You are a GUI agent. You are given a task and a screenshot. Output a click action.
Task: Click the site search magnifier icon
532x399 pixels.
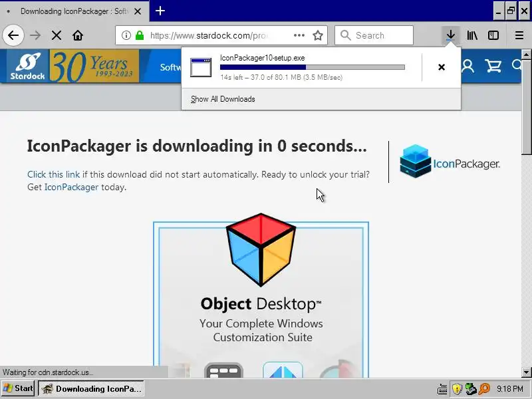(x=517, y=65)
